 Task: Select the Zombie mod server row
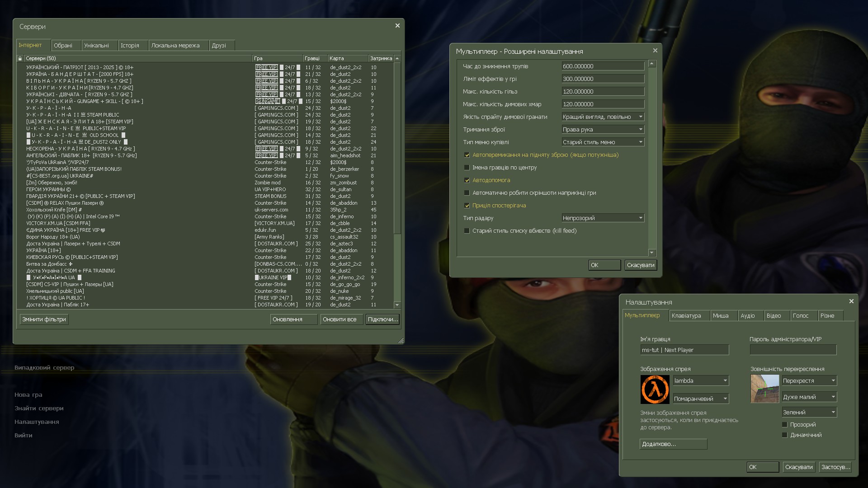tap(136, 183)
